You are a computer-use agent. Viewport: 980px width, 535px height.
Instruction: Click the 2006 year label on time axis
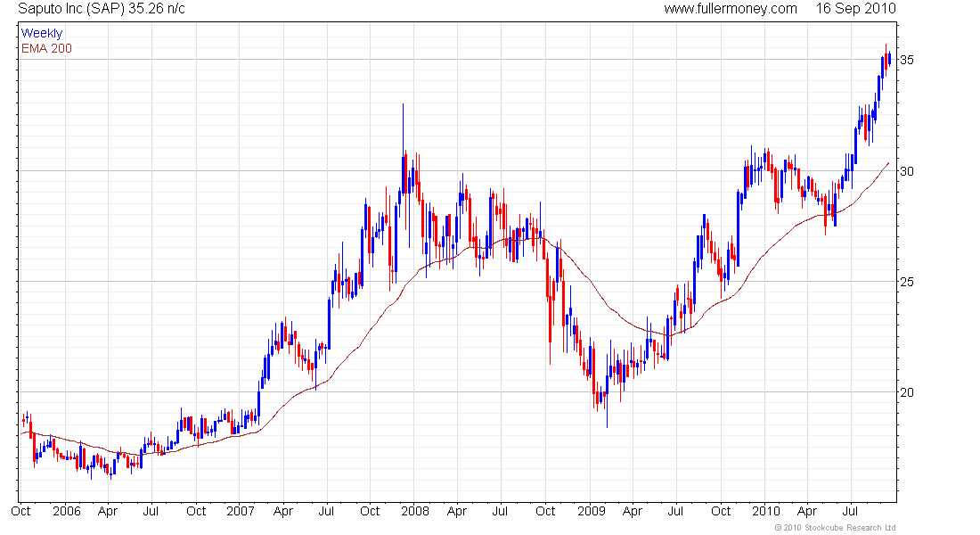(66, 511)
